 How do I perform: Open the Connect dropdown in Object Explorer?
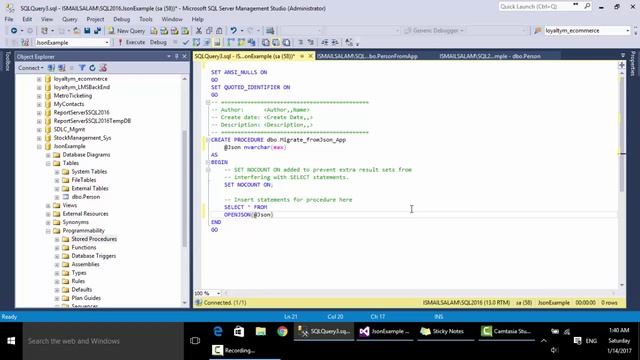click(31, 68)
